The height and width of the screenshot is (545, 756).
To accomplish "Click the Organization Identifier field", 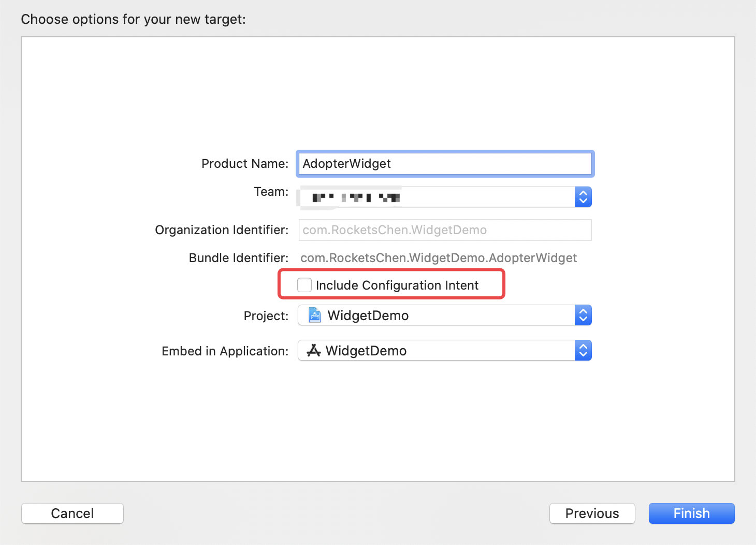I will [445, 230].
